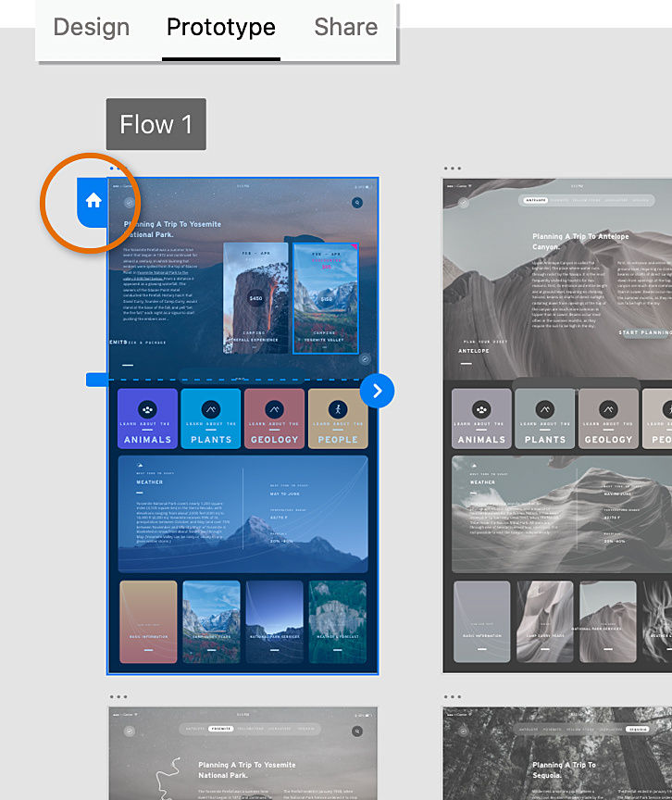Screen dimensions: 672x800
Task: Select the Animals card on Yosemite artboard
Action: click(x=148, y=419)
